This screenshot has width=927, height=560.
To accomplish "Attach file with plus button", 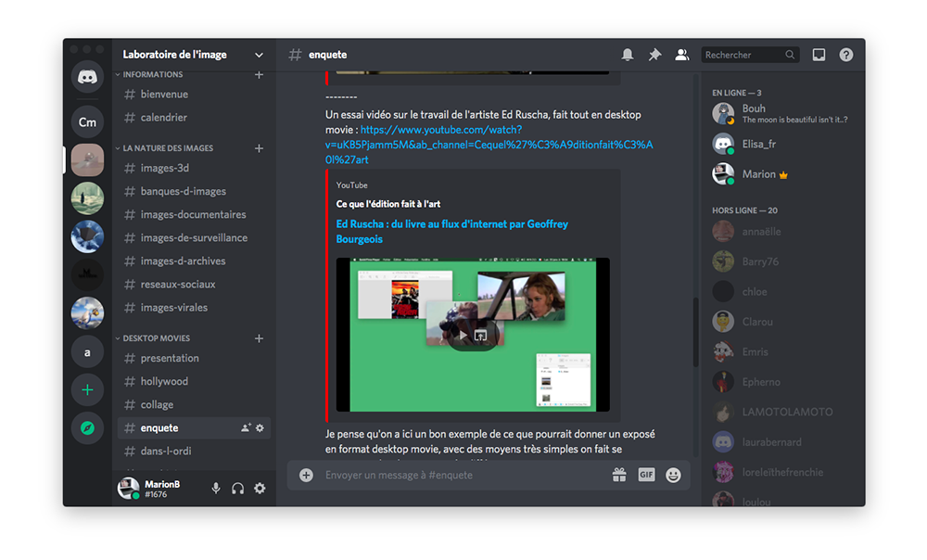I will pyautogui.click(x=306, y=475).
